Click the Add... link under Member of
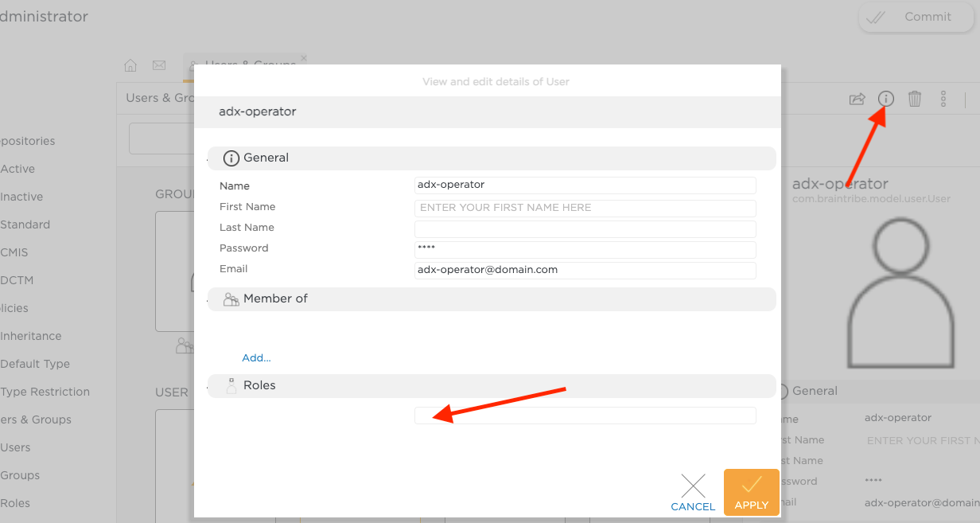Image resolution: width=980 pixels, height=523 pixels. (256, 358)
